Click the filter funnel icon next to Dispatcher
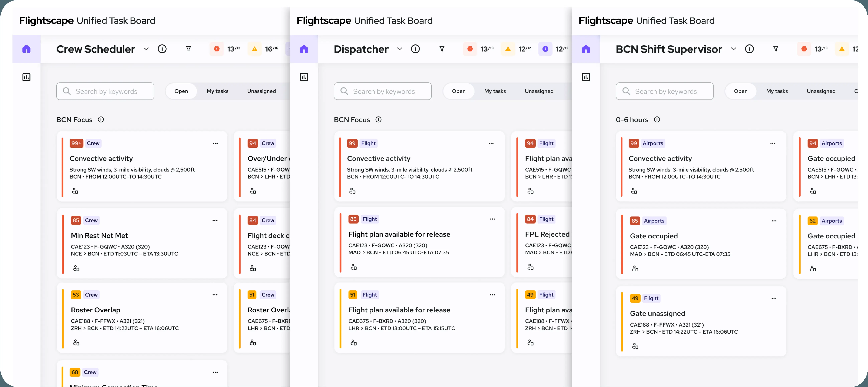The width and height of the screenshot is (868, 387). coord(441,49)
